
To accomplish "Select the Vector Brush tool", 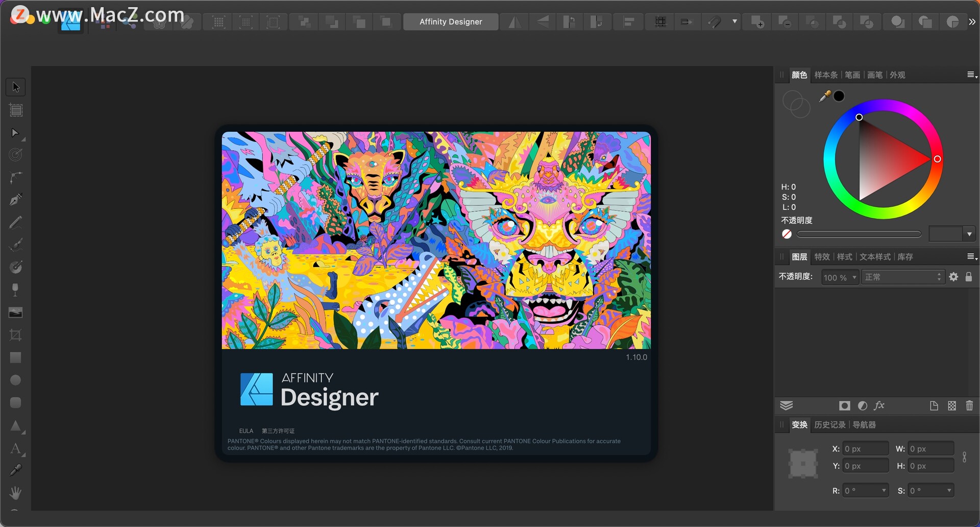I will coord(16,245).
